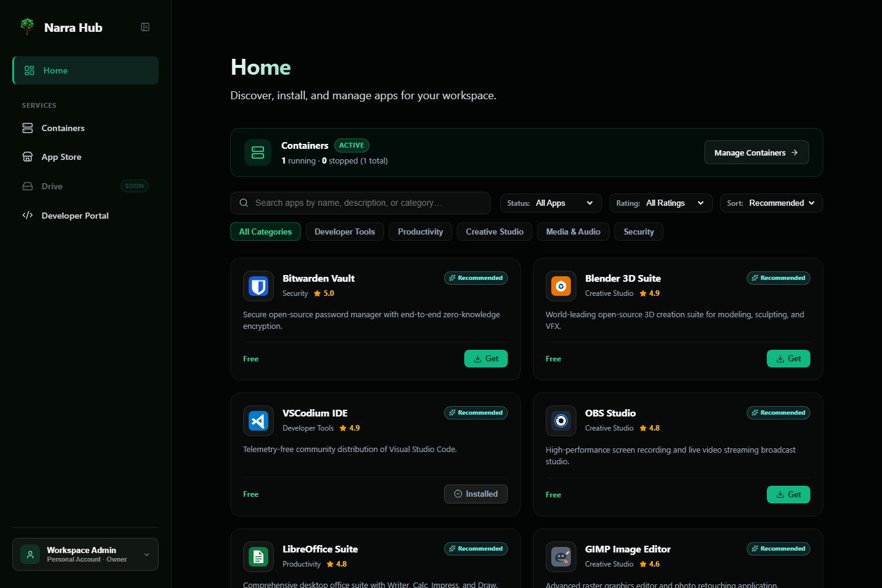Click the LibreOffice Suite title
Image resolution: width=882 pixels, height=588 pixels.
coord(320,549)
